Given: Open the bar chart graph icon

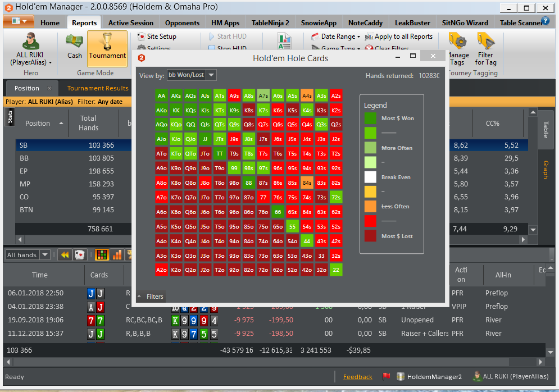Looking at the screenshot, I should coord(117,254).
